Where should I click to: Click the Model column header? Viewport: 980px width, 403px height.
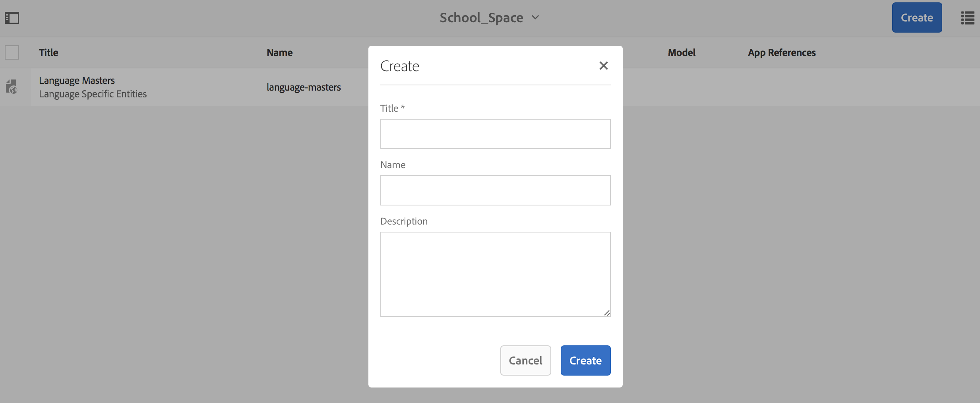pyautogui.click(x=681, y=52)
